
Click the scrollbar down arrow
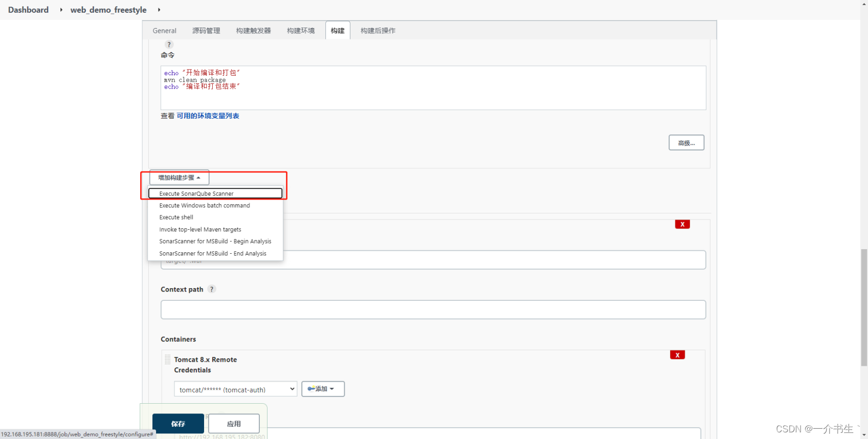pyautogui.click(x=864, y=435)
